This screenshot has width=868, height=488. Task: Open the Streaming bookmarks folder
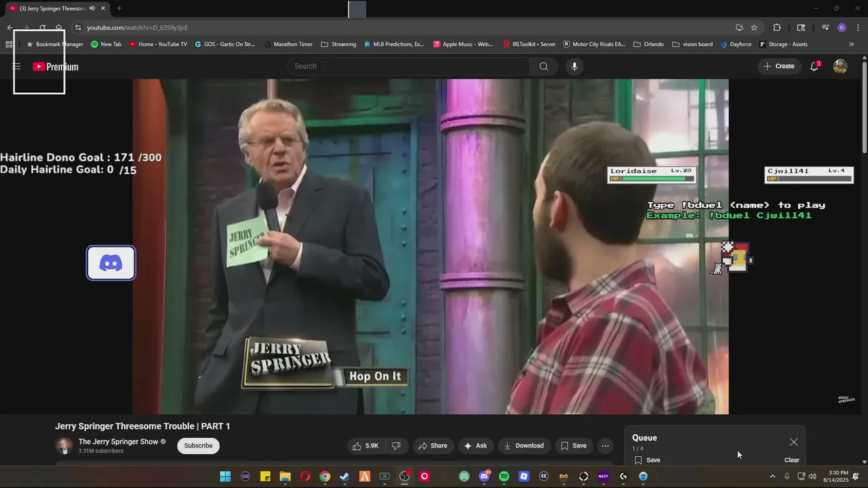[x=338, y=44]
